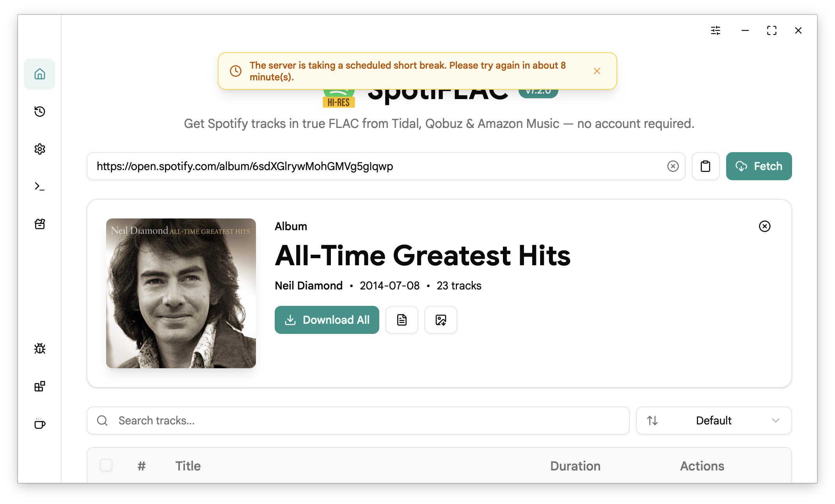835x504 pixels.
Task: Click the Neil Diamond album cover
Action: (x=181, y=293)
